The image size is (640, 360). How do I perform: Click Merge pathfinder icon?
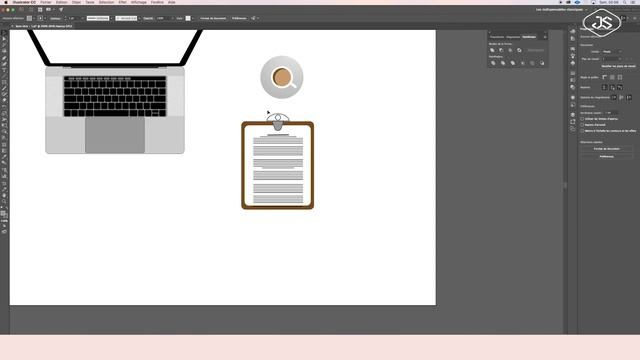coord(513,63)
